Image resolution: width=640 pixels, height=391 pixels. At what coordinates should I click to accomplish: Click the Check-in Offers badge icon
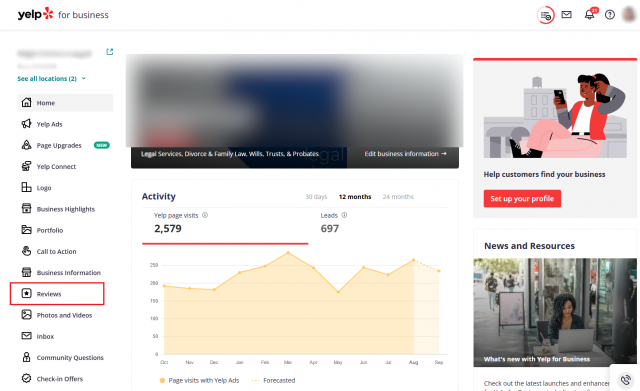(x=26, y=378)
